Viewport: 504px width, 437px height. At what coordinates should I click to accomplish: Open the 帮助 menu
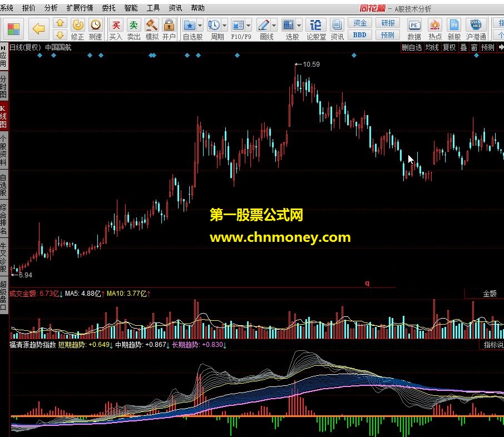pyautogui.click(x=197, y=8)
